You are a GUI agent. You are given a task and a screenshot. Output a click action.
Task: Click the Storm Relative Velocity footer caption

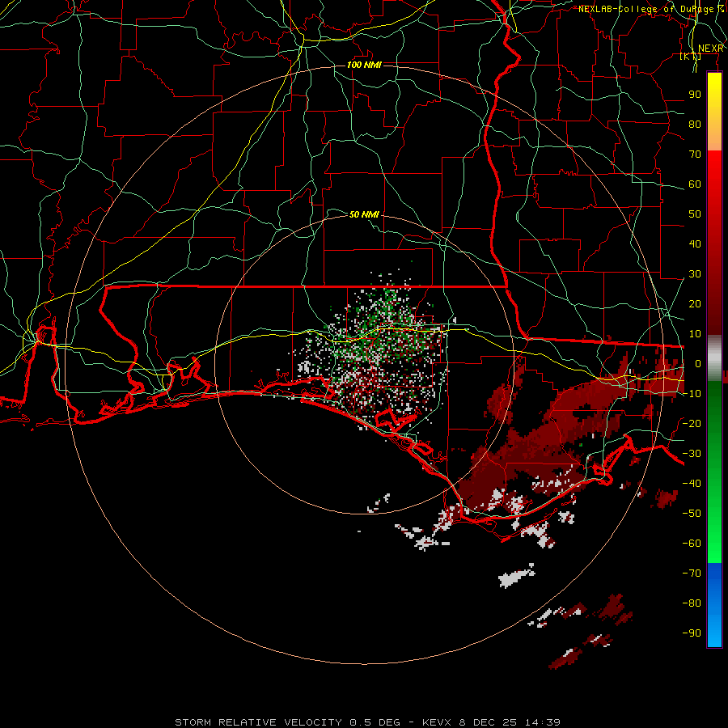(368, 722)
